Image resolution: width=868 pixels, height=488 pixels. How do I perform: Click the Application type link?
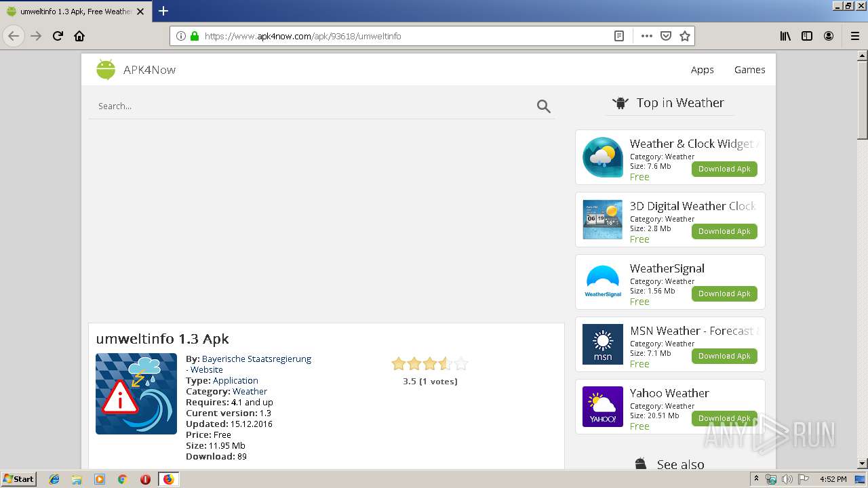(235, 380)
